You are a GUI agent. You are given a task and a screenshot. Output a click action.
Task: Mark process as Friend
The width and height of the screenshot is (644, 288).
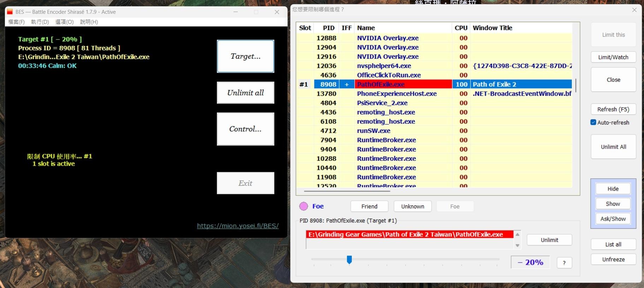tap(369, 206)
